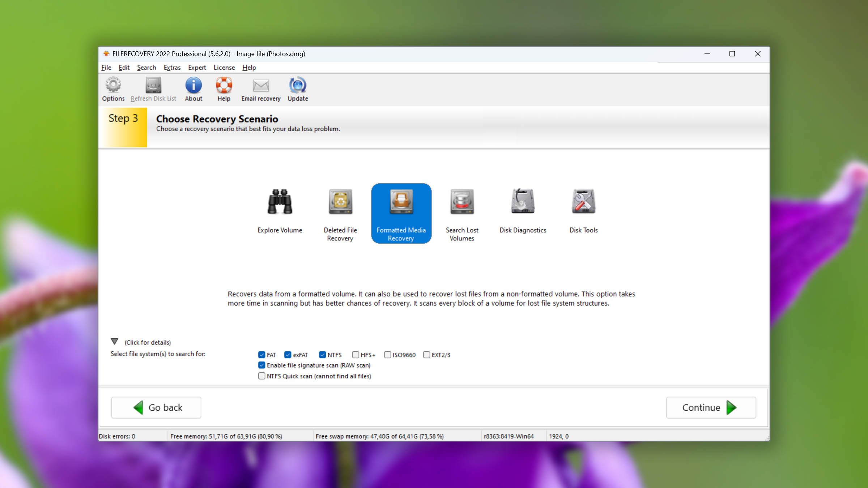Screen dimensions: 868x488
Task: Open the Extras menu
Action: [x=172, y=68]
